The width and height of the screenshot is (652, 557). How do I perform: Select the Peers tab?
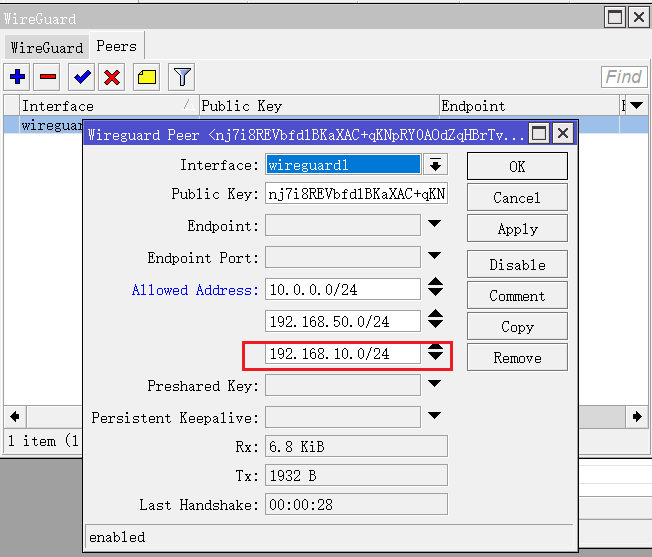(116, 46)
